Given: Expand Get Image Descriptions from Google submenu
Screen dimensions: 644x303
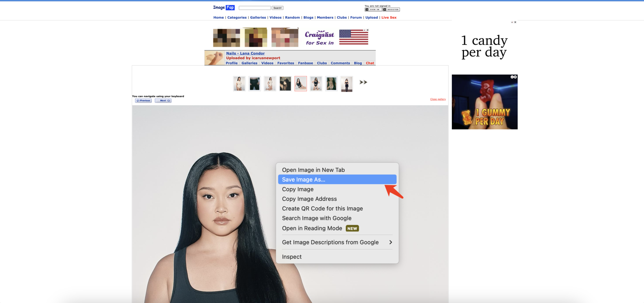Looking at the screenshot, I should pyautogui.click(x=330, y=242).
